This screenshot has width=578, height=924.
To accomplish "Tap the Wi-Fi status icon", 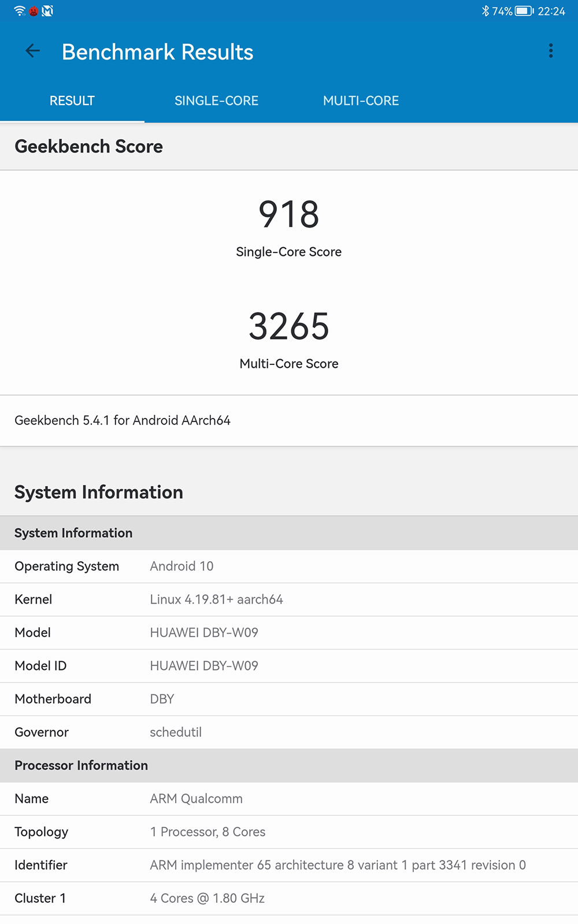I will click(x=20, y=11).
